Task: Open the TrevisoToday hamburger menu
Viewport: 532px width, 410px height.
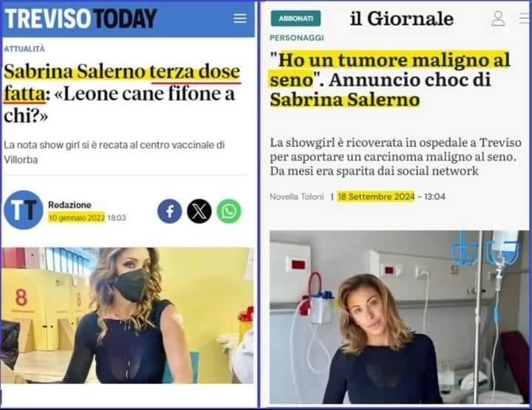Action: (x=240, y=18)
